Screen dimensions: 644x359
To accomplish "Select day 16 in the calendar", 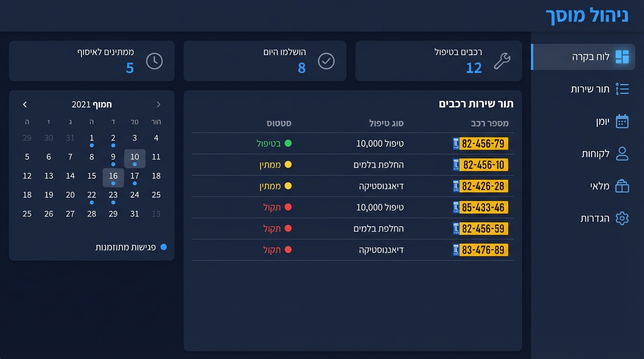I will (113, 176).
